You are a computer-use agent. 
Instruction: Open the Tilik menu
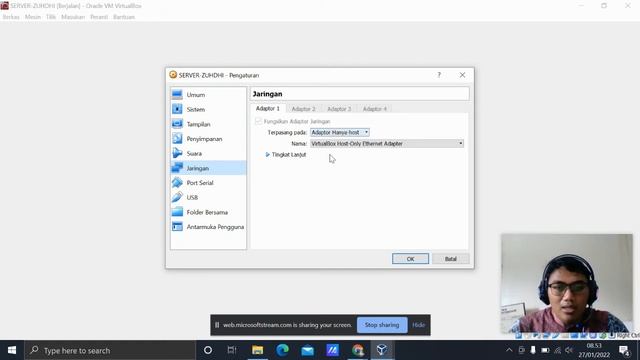(x=51, y=17)
